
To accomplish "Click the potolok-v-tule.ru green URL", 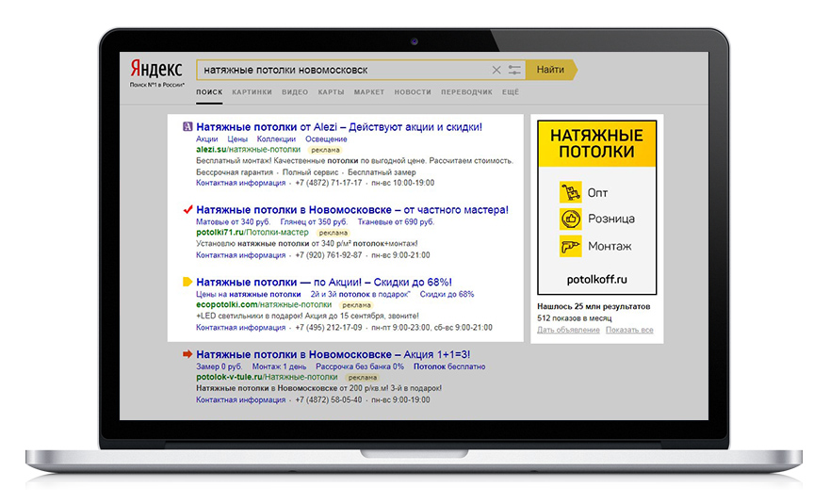I will coord(267,377).
